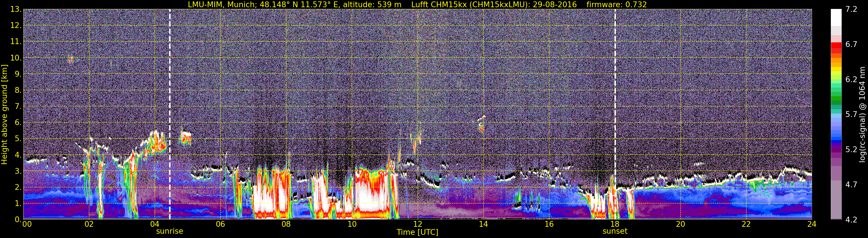Click the white band at colorbar top
Image resolution: width=868 pixels, height=238 pixels.
click(x=836, y=18)
